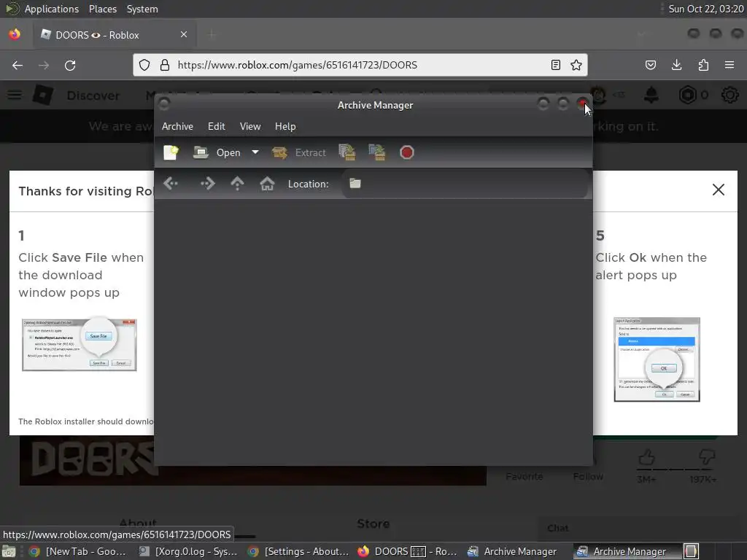Viewport: 747px width, 560px height.
Task: Switch to New Tab Google taskbar window
Action: [79, 551]
